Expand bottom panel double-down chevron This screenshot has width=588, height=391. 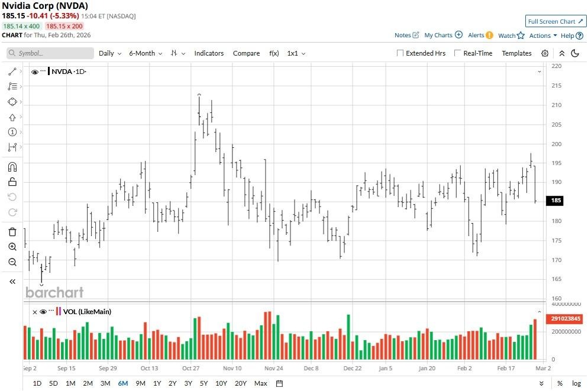point(541,383)
